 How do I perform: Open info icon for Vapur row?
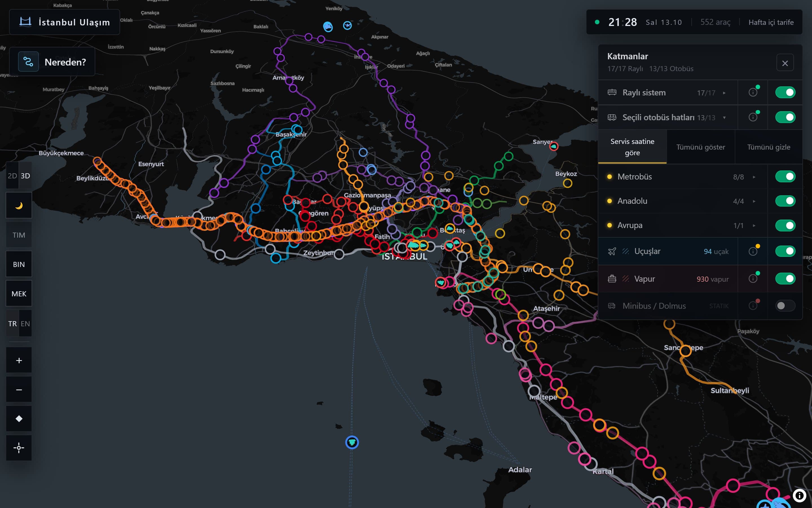[x=753, y=279]
